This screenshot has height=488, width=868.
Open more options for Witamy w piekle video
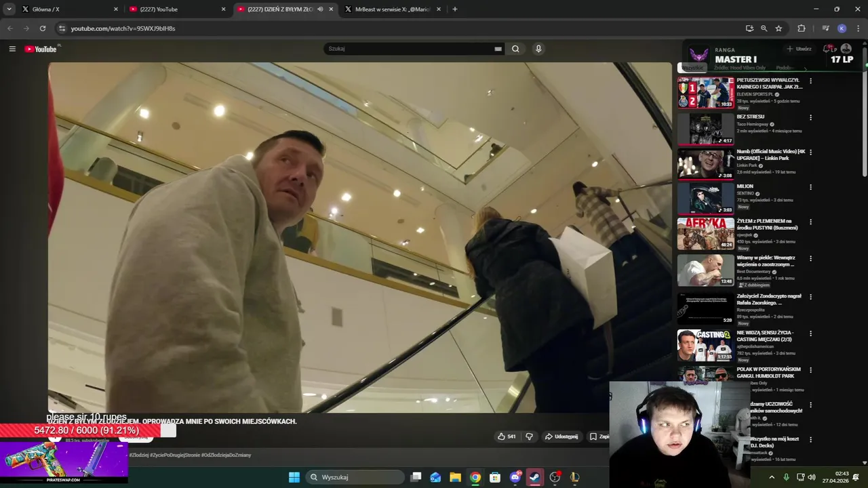click(x=810, y=259)
